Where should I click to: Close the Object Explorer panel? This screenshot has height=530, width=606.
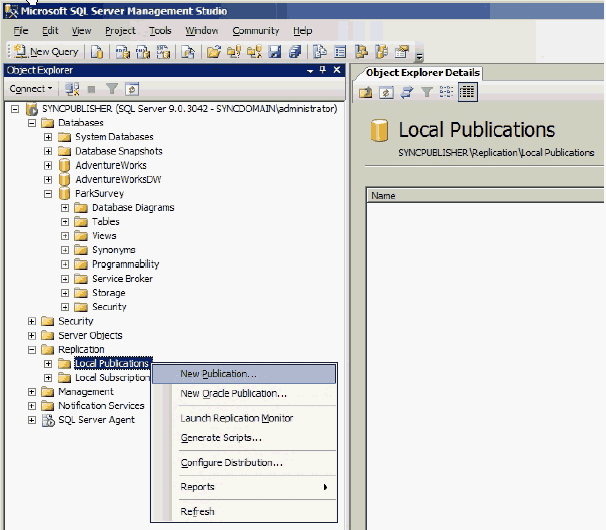[337, 70]
